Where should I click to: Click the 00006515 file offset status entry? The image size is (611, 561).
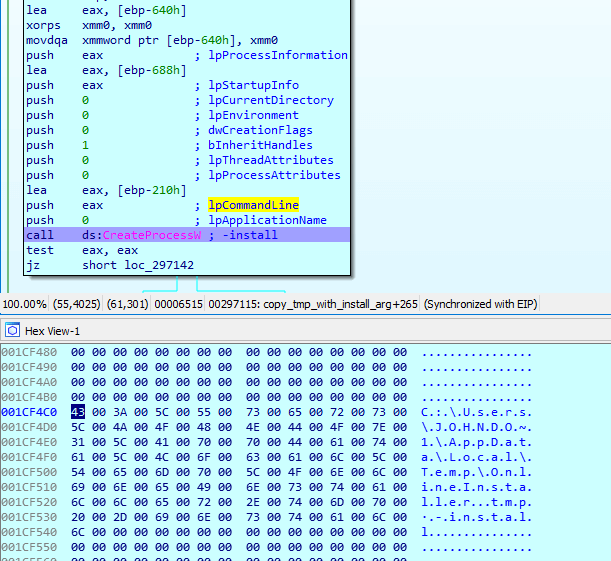click(178, 304)
